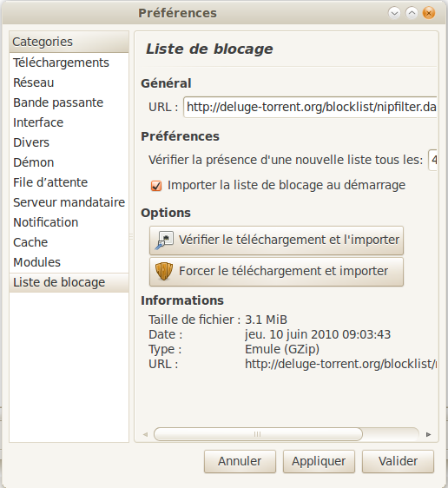This screenshot has height=488, width=448.
Task: Click the horizontal scrollbar handle
Action: click(x=258, y=434)
